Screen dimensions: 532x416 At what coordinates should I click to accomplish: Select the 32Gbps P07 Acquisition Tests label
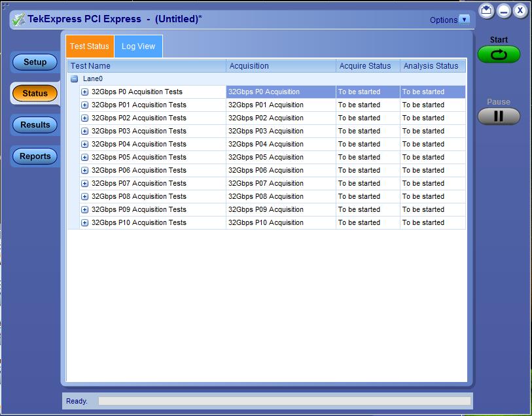[139, 183]
